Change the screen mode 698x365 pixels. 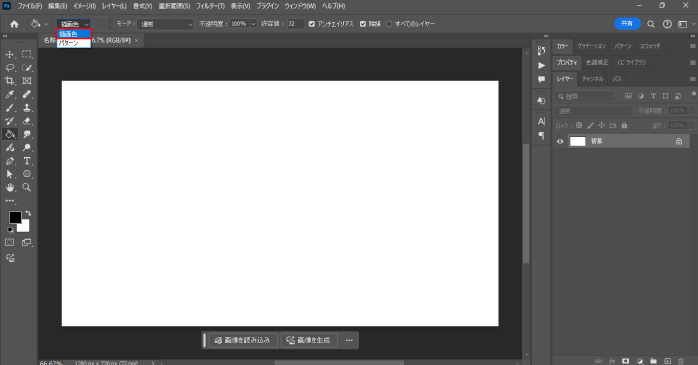click(x=27, y=243)
